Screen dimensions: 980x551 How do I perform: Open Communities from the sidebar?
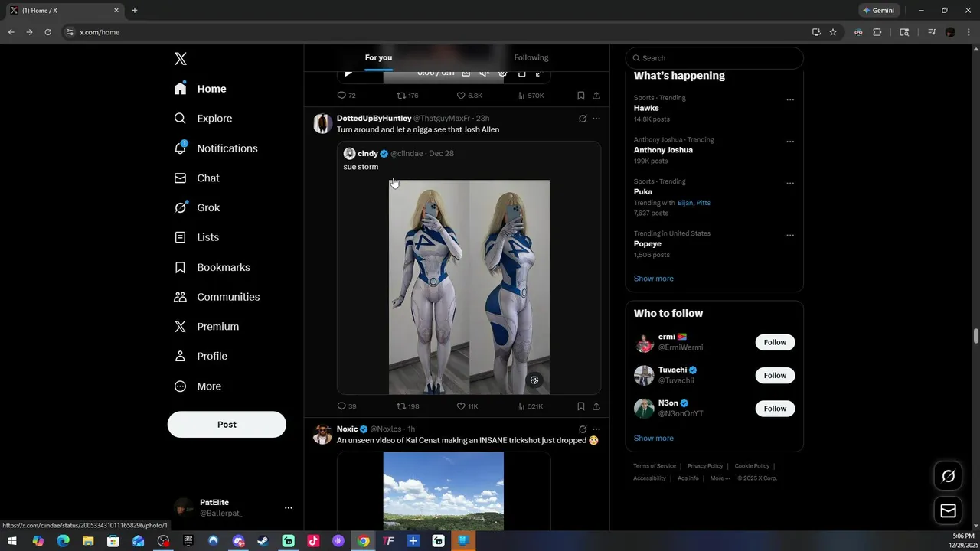217,297
